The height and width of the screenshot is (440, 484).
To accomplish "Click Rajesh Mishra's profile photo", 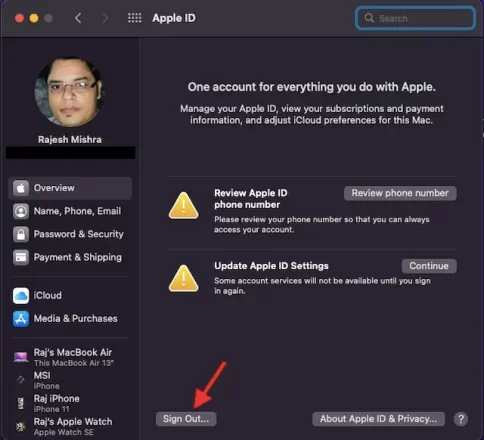I will point(70,92).
